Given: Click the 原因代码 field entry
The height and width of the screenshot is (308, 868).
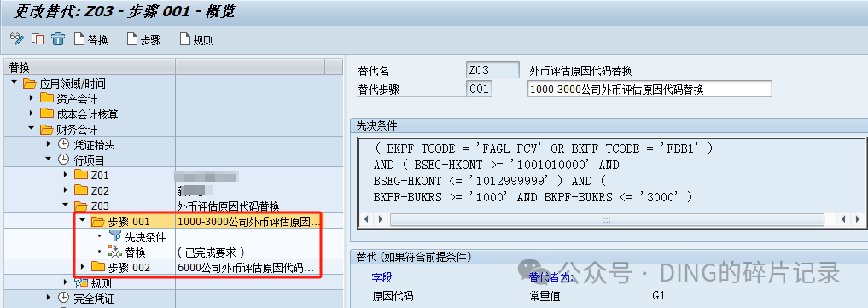Looking at the screenshot, I should [x=393, y=296].
